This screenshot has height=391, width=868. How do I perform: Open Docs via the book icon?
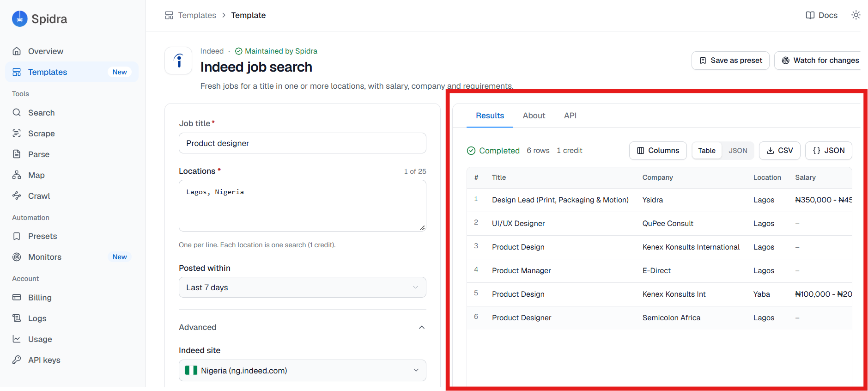point(810,15)
